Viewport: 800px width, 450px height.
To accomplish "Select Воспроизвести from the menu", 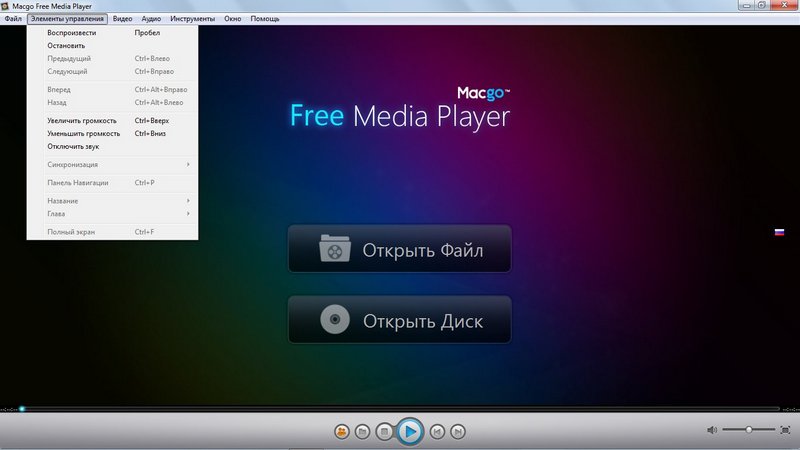I will point(112,33).
